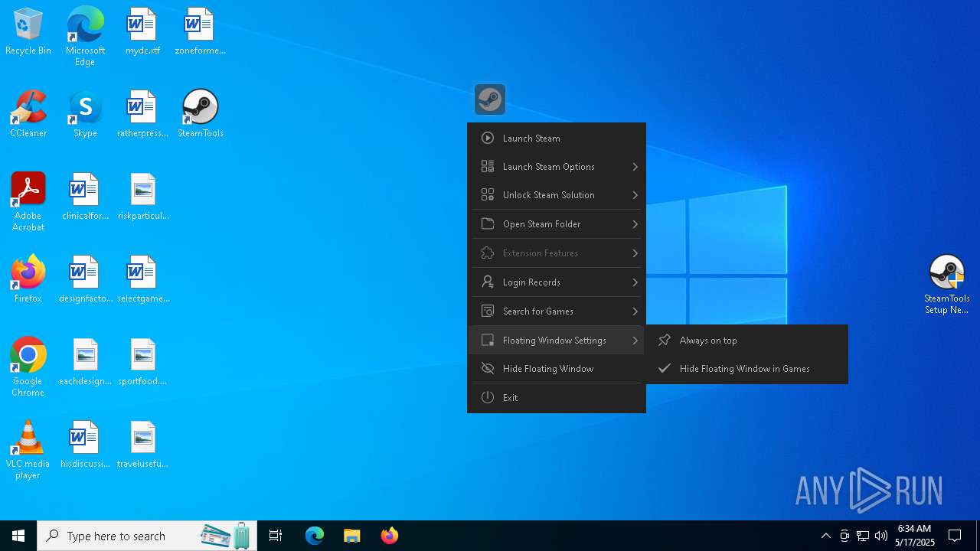Select eachdesign image file on desktop
The image size is (980, 551).
click(x=85, y=362)
